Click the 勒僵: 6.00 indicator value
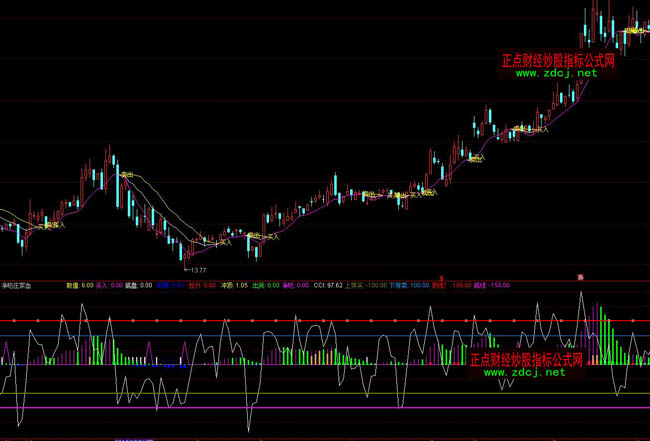The image size is (650, 441). point(80,285)
